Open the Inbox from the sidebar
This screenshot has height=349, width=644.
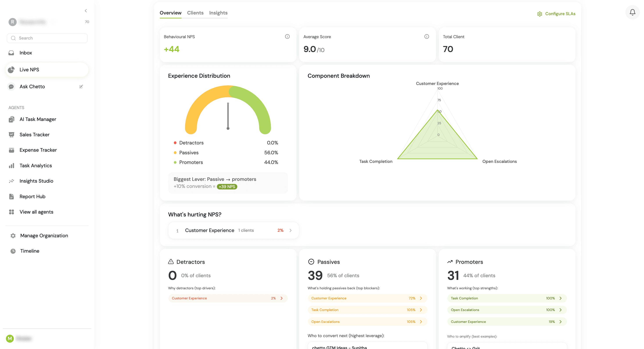[x=25, y=53]
